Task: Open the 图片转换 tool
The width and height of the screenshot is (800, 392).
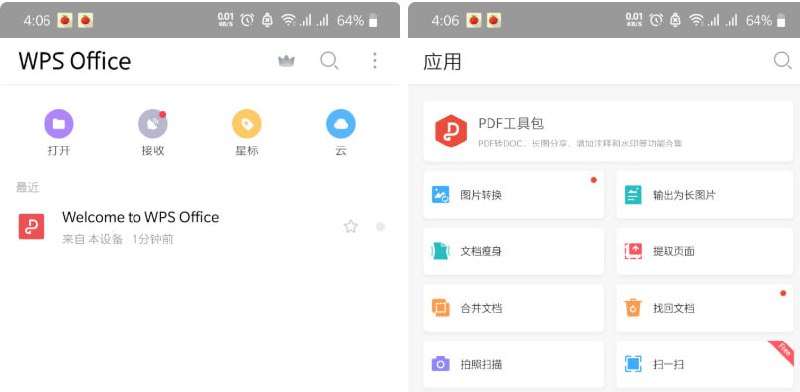Action: click(514, 195)
